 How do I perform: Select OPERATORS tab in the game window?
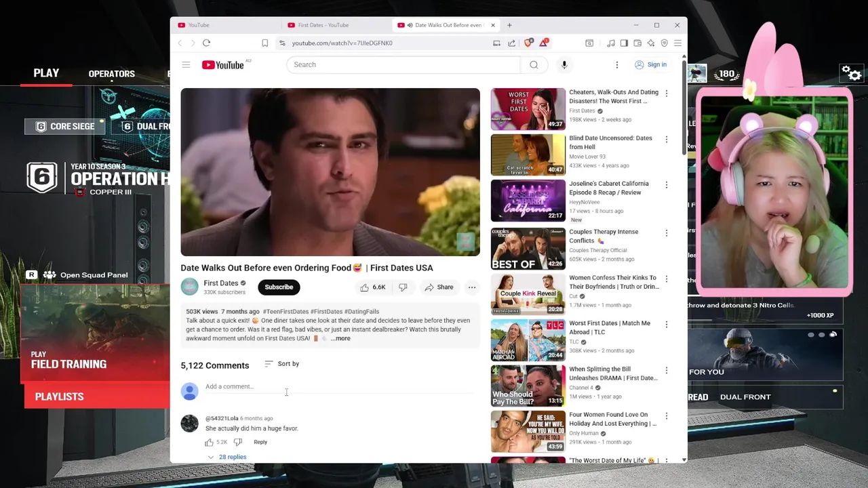112,73
